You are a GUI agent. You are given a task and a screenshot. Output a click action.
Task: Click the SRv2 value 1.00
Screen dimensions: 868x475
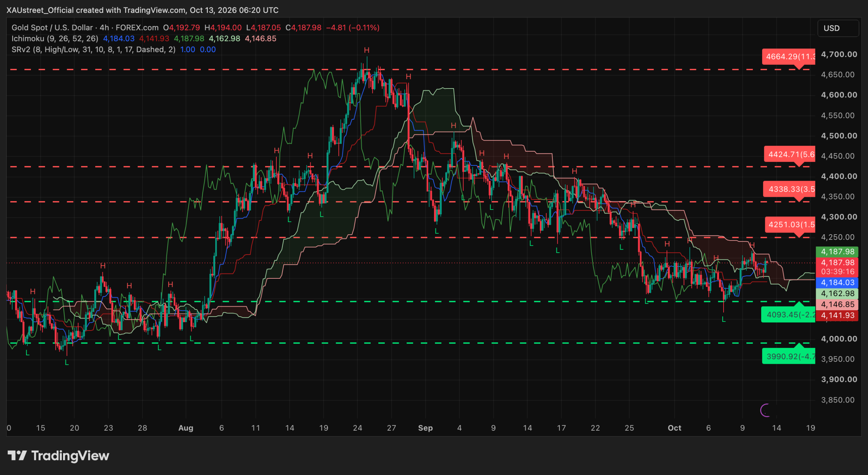[x=188, y=50]
